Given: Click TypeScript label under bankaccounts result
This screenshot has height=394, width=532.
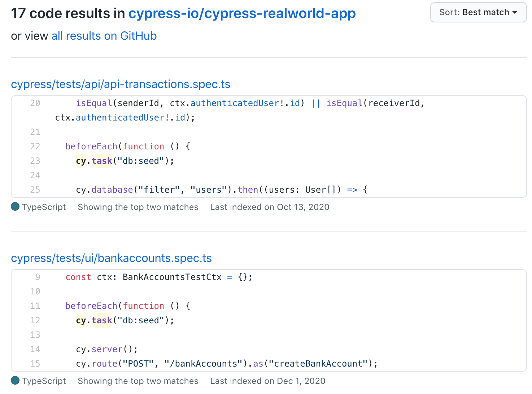Looking at the screenshot, I should point(44,381).
